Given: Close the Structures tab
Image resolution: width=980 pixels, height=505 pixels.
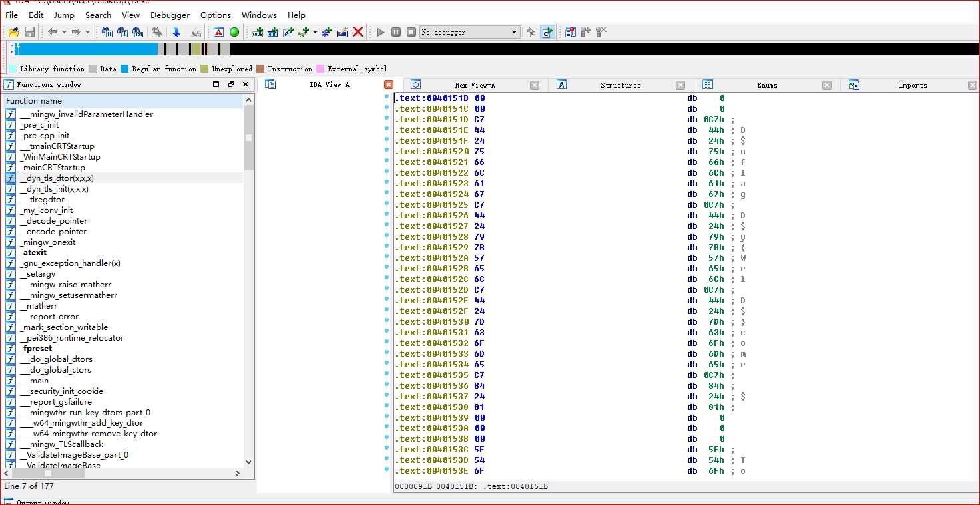Looking at the screenshot, I should click(680, 85).
